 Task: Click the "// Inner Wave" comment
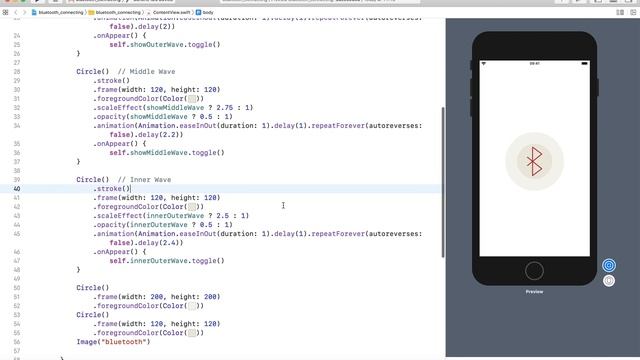(x=144, y=180)
